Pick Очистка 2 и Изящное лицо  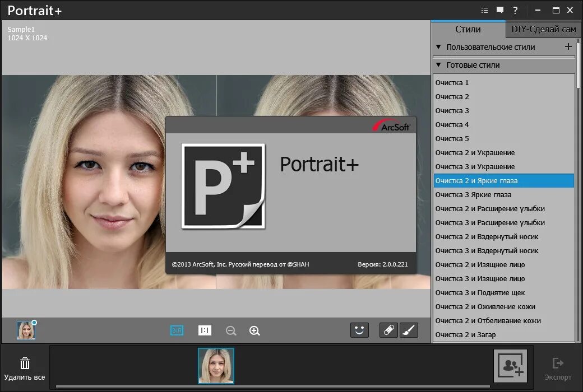(x=504, y=264)
